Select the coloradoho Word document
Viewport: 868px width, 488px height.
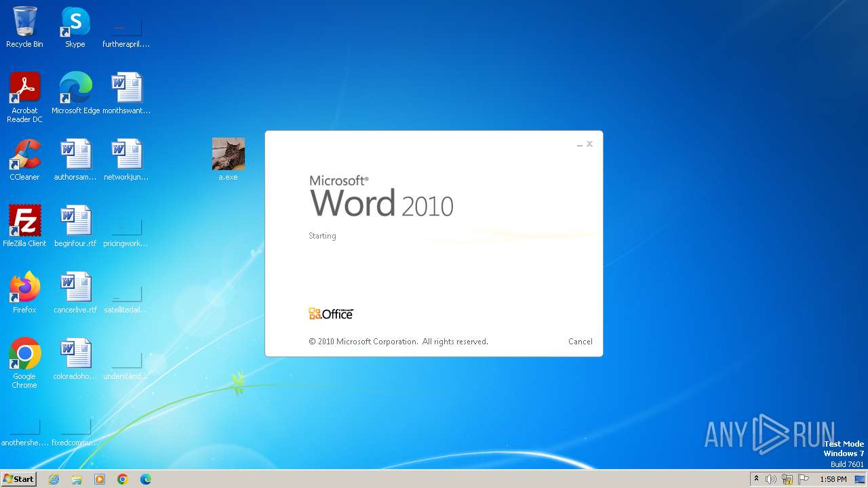click(x=75, y=359)
